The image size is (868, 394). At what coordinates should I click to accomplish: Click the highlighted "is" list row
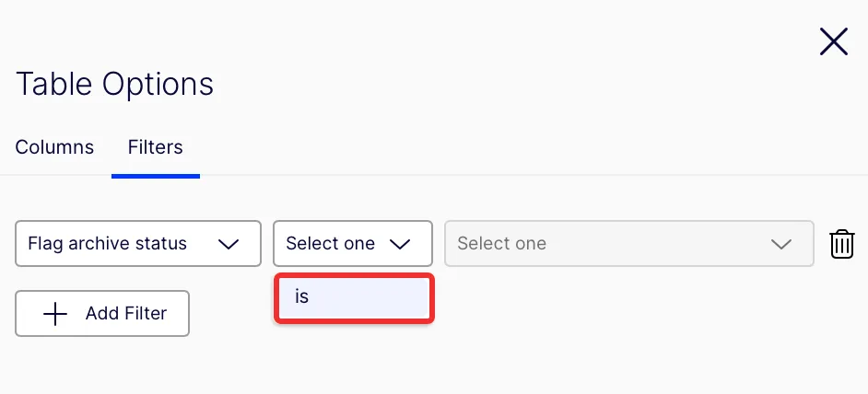354,297
